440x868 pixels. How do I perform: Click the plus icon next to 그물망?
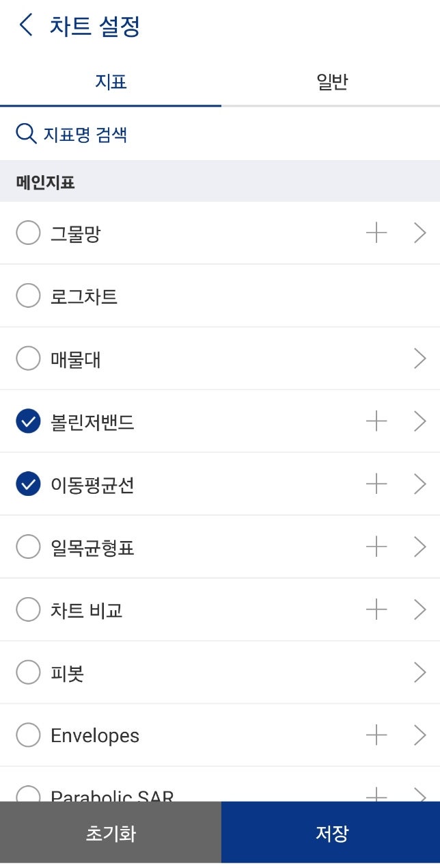tap(376, 233)
